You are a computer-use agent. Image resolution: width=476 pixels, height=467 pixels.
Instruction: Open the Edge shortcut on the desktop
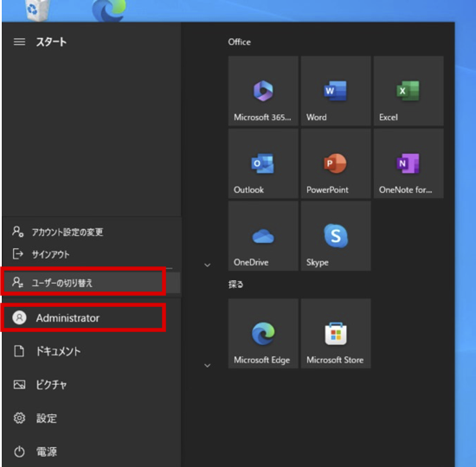[x=109, y=10]
